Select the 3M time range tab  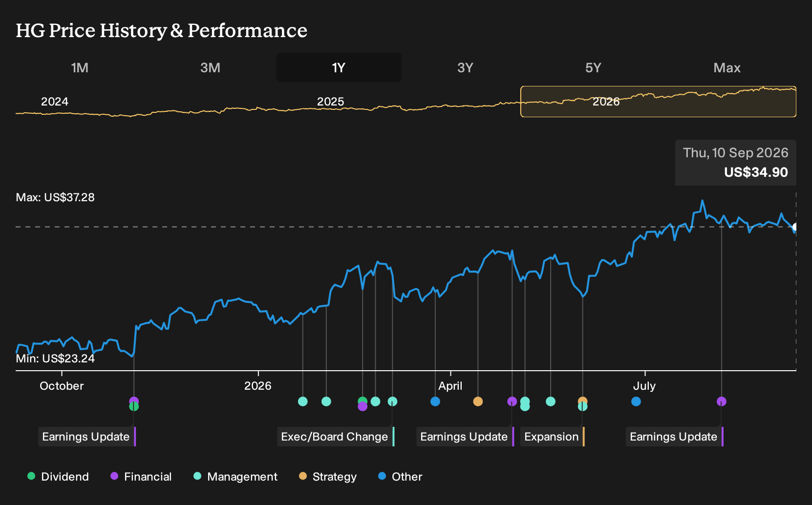(x=210, y=67)
